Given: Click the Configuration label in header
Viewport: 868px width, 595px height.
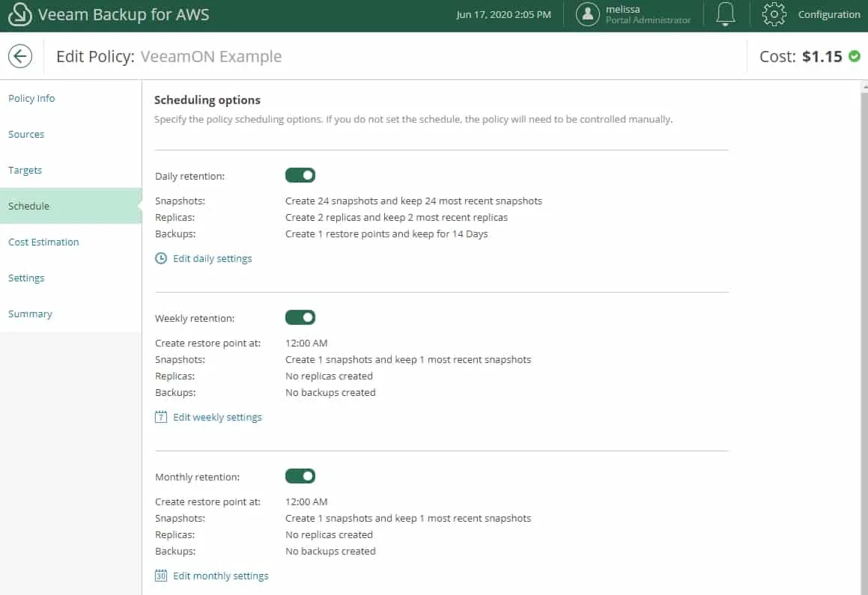Looking at the screenshot, I should tap(829, 14).
